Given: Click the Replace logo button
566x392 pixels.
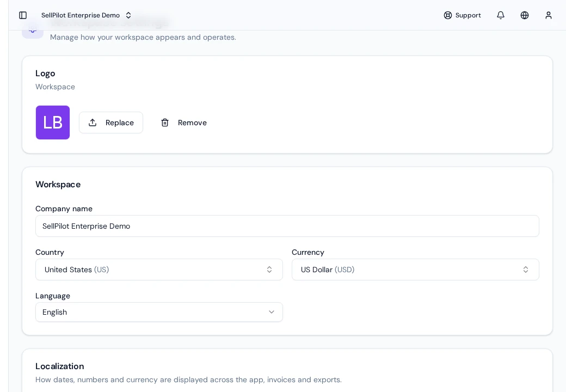Looking at the screenshot, I should [111, 122].
